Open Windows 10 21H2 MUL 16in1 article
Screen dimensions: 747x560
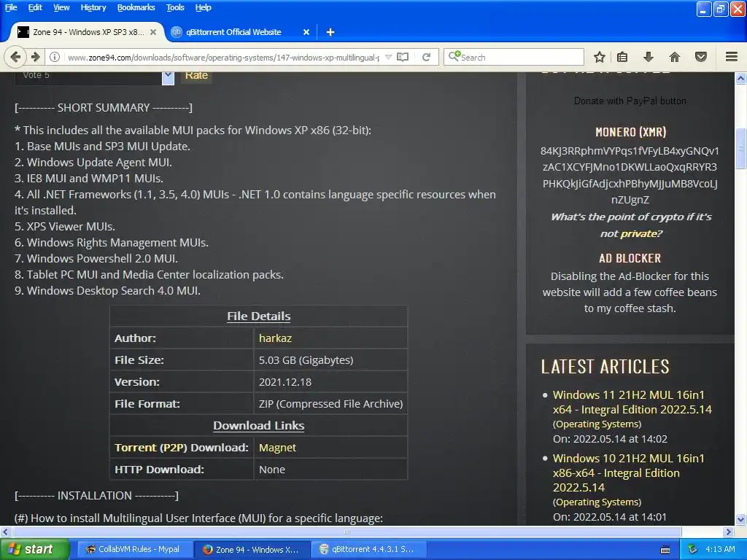point(628,472)
